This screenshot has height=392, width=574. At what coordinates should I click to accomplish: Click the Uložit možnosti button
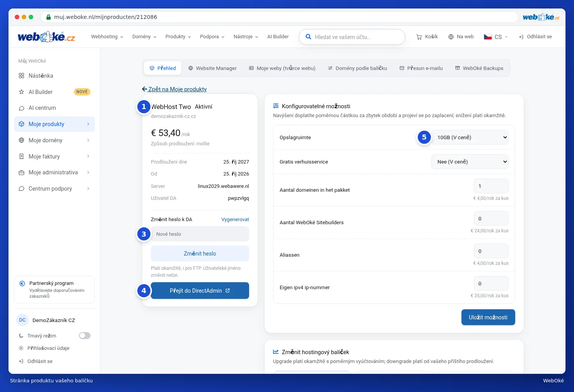point(488,317)
